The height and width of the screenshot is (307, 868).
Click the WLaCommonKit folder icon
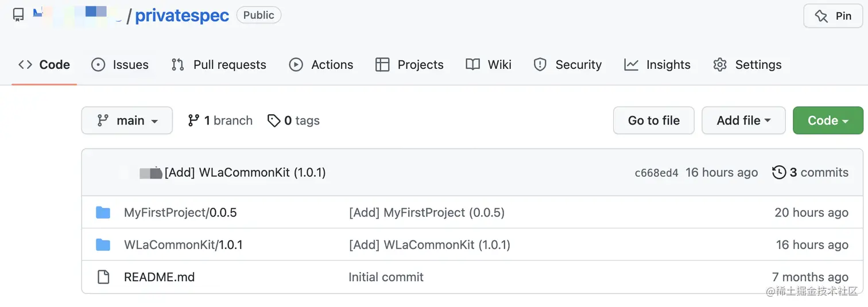[103, 245]
